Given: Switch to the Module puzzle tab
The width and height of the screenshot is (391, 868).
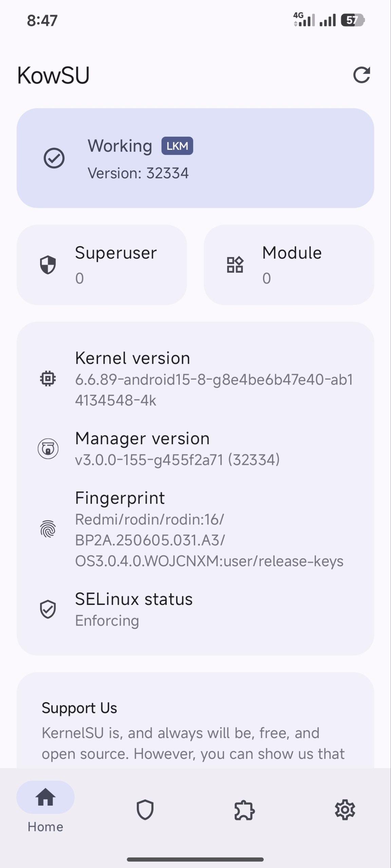Looking at the screenshot, I should [244, 810].
